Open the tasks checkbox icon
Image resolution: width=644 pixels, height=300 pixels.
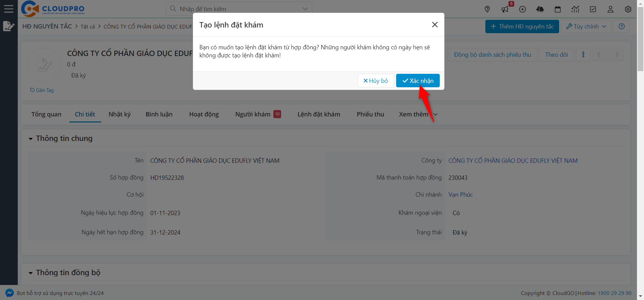point(593,9)
